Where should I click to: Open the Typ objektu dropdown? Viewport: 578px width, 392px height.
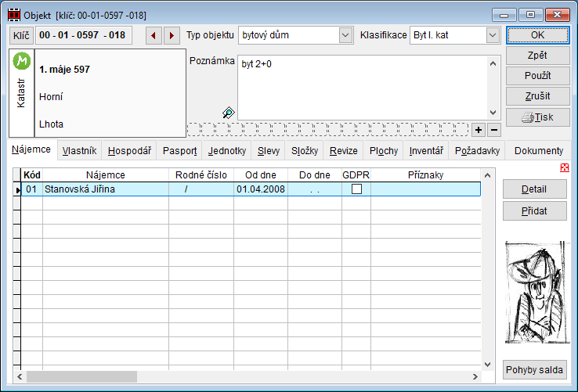345,35
